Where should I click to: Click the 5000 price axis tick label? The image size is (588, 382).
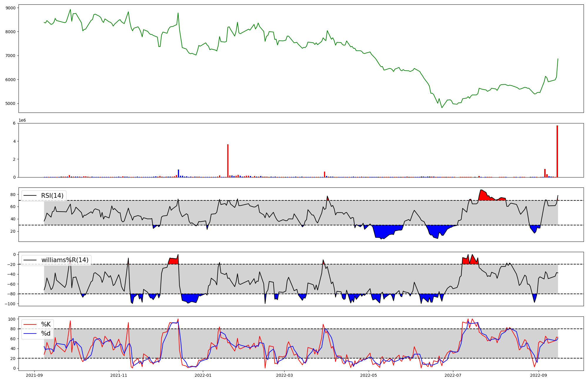(x=11, y=103)
